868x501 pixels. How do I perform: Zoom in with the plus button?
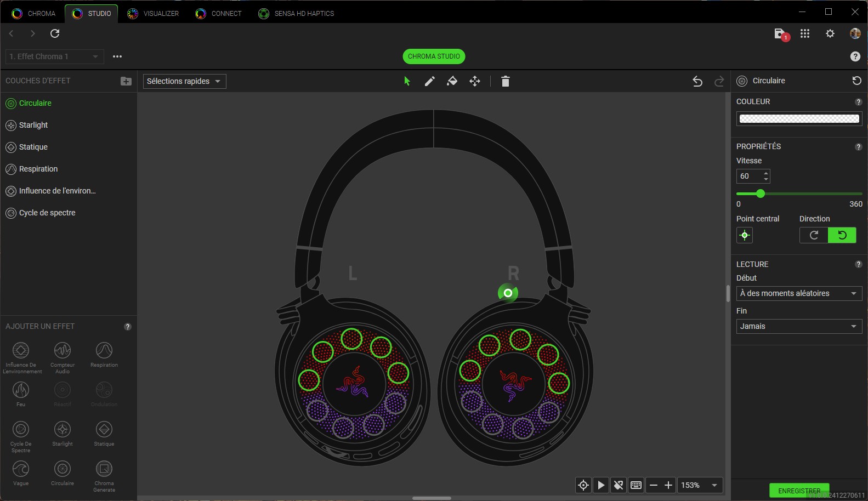click(x=668, y=485)
